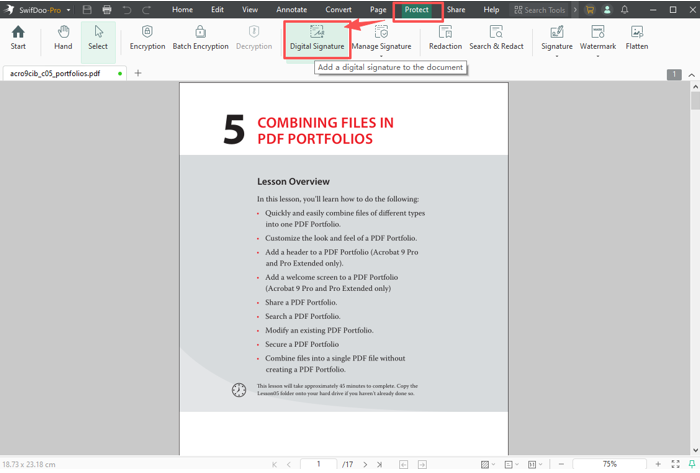This screenshot has width=700, height=473.
Task: Click the 'Secure a PDF Portfolio' bullet
Action: coord(302,344)
